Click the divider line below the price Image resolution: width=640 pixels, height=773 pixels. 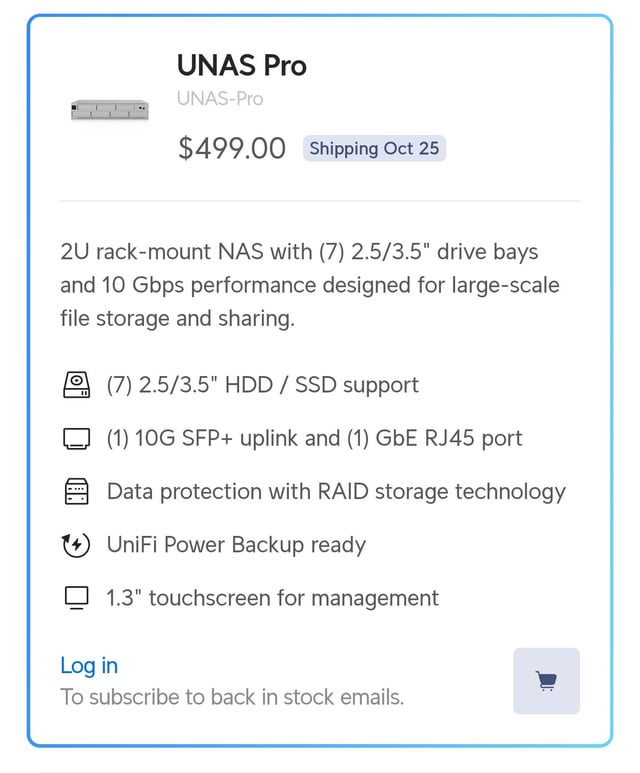tap(320, 201)
